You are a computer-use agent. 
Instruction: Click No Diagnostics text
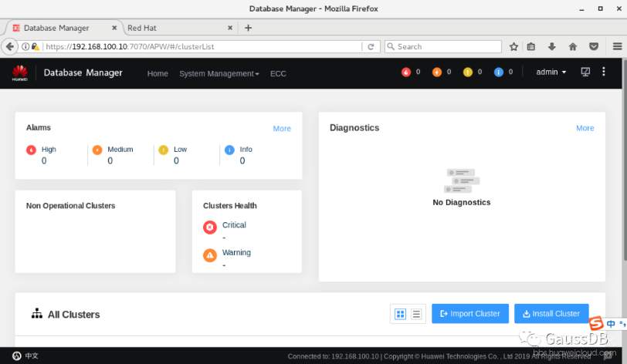point(462,203)
